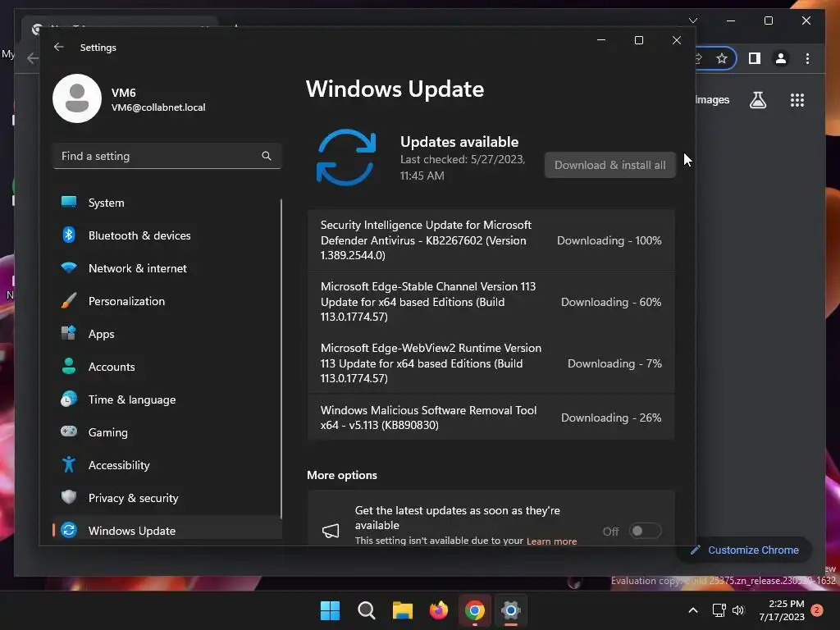840x630 pixels.
Task: Open the Learn more link
Action: click(x=552, y=541)
